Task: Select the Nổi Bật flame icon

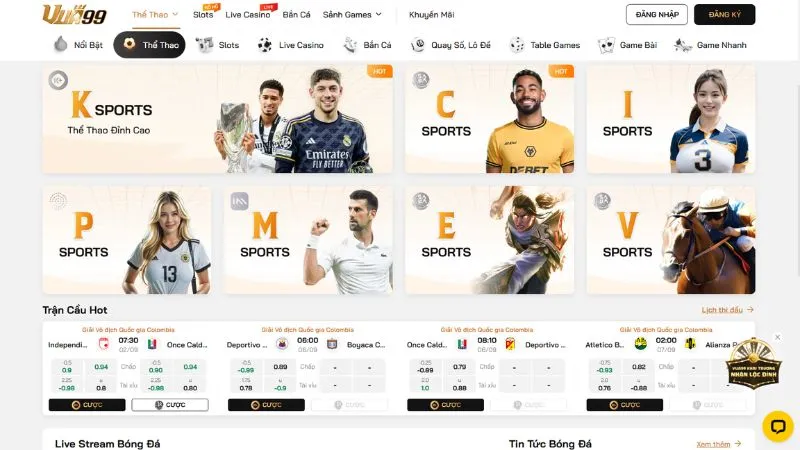Action: coord(61,44)
